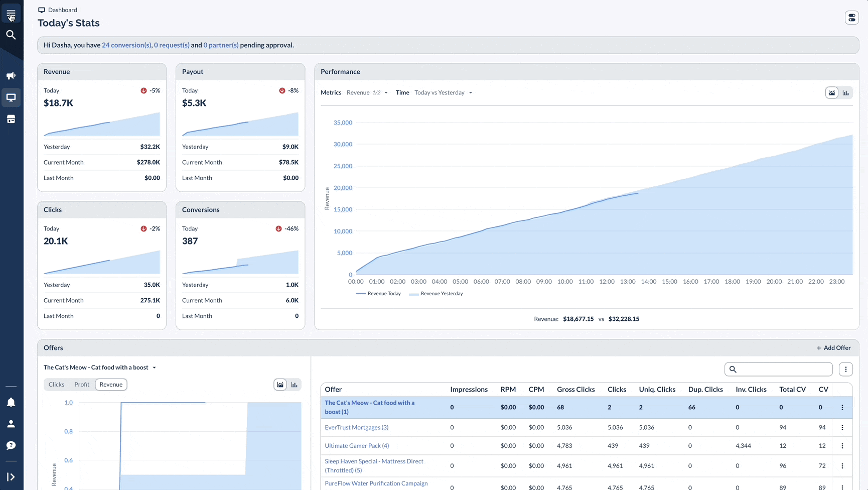
Task: Open the megaphone offers icon in sidebar
Action: click(x=11, y=76)
